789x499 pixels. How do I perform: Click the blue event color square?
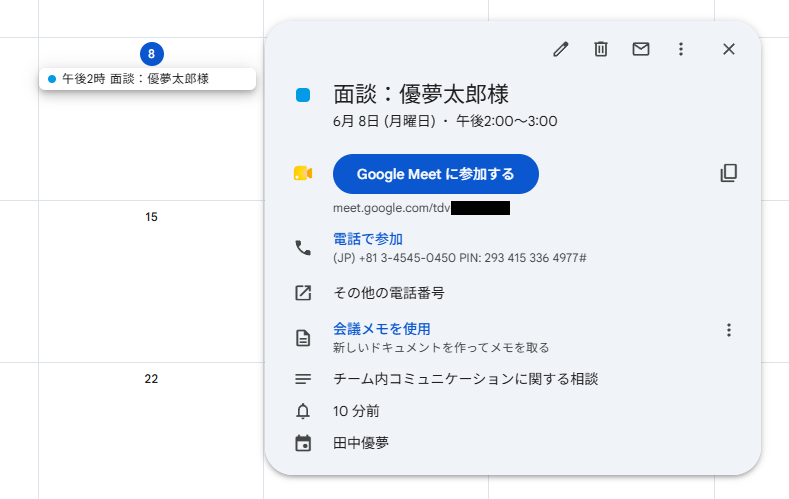point(303,95)
